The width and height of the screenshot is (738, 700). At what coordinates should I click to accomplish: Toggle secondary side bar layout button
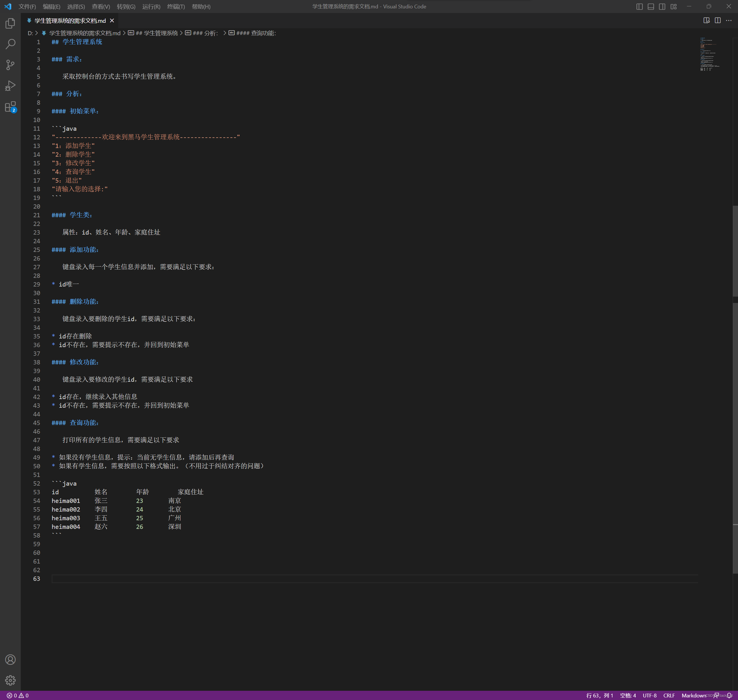click(x=662, y=7)
